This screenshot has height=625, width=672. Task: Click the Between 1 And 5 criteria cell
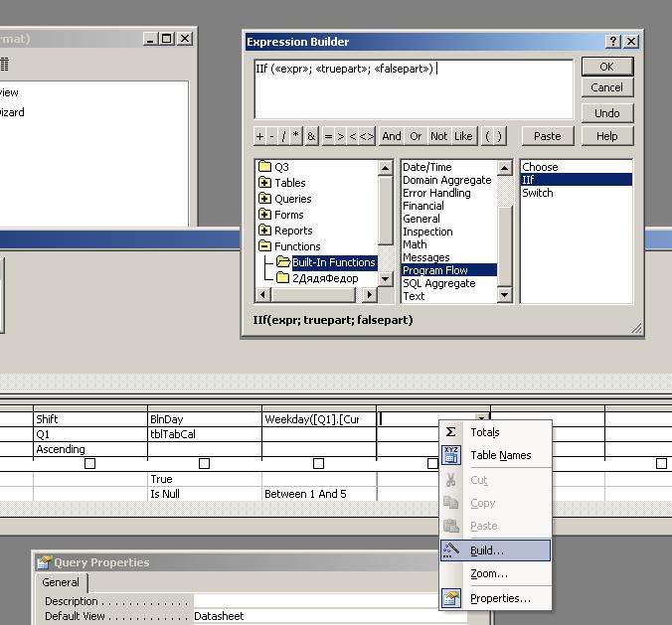(319, 494)
